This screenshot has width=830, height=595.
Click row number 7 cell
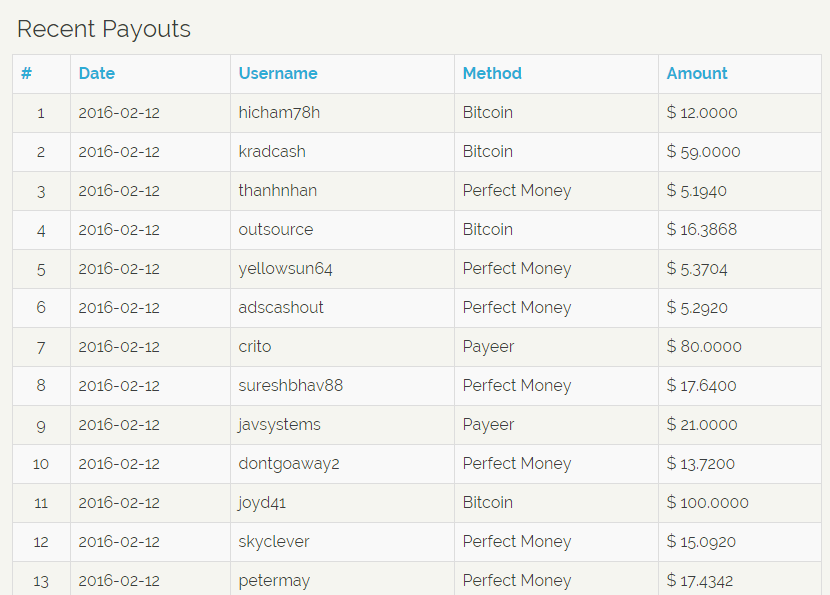point(41,348)
